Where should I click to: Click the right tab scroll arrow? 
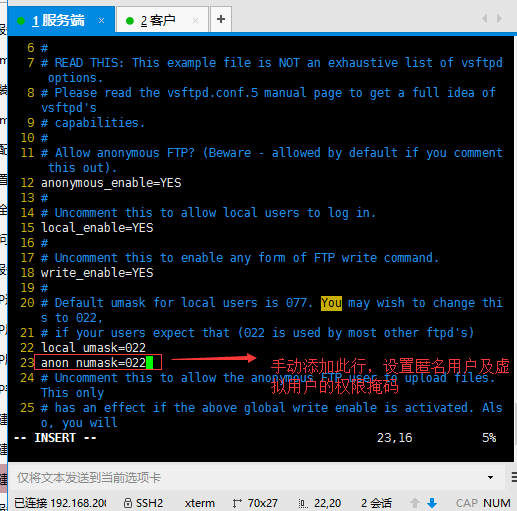[499, 19]
